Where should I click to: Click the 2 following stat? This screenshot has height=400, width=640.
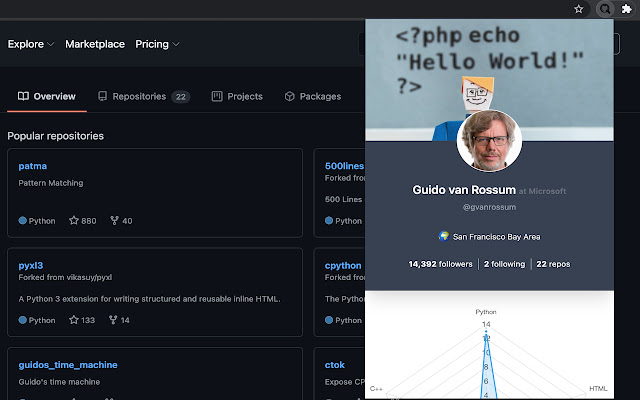[x=504, y=264]
